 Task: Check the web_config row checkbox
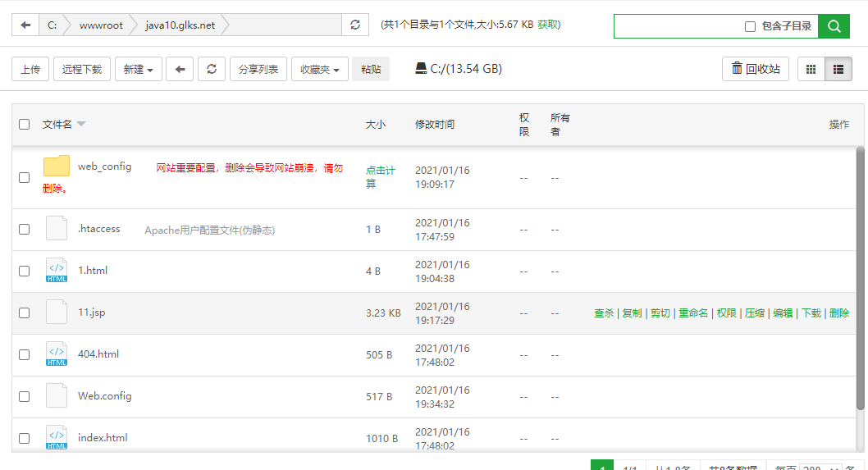point(25,178)
